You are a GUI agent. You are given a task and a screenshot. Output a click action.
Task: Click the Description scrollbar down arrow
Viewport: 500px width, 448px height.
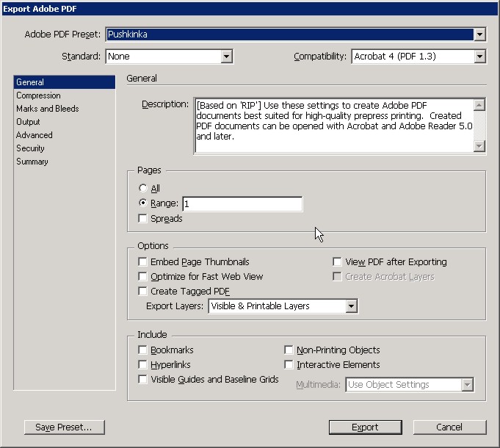pyautogui.click(x=479, y=146)
